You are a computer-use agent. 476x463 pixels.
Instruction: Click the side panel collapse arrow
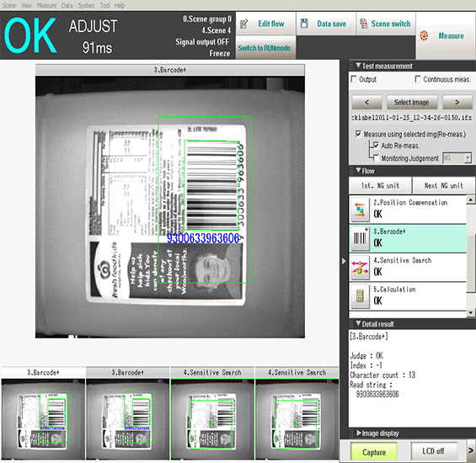[344, 261]
